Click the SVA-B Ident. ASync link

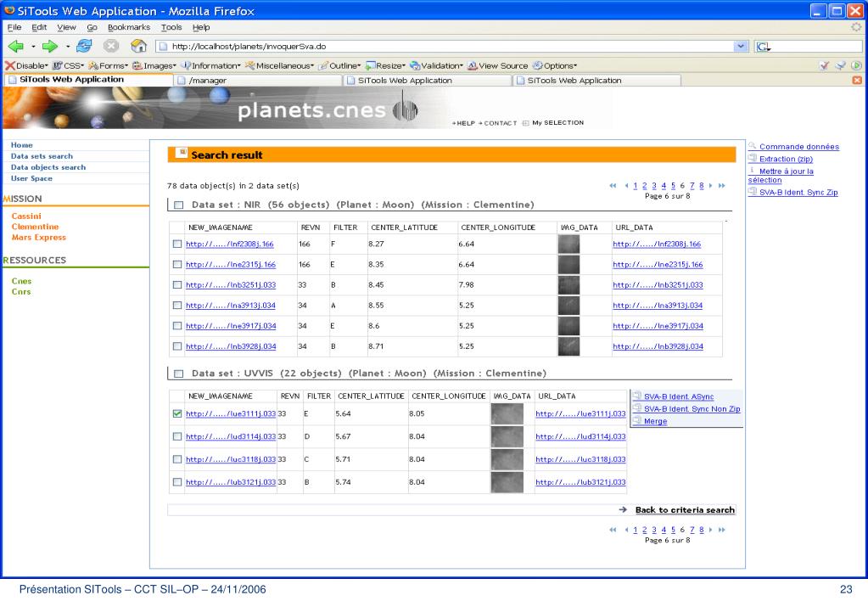[679, 396]
